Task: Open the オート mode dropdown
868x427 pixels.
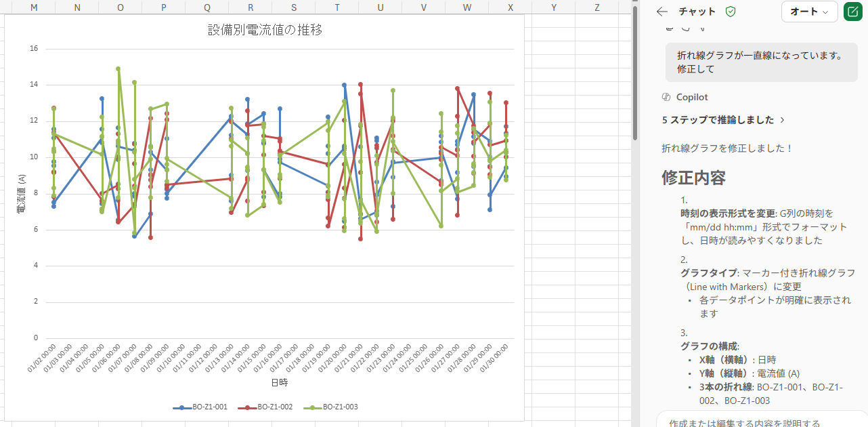Action: pos(809,12)
